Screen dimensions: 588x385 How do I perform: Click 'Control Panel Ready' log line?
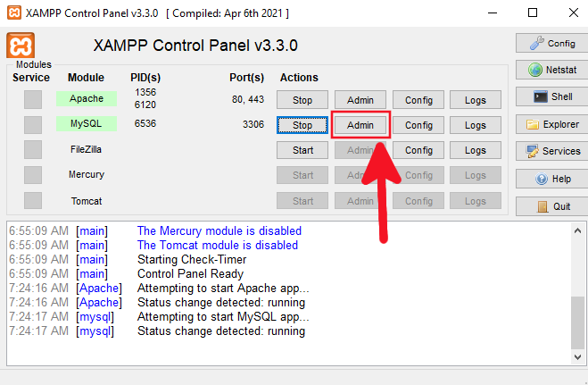click(191, 273)
